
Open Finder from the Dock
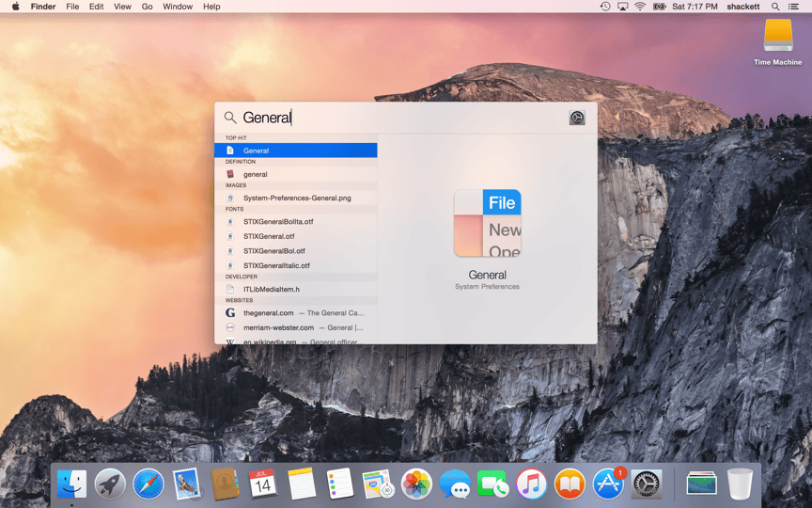pyautogui.click(x=71, y=484)
